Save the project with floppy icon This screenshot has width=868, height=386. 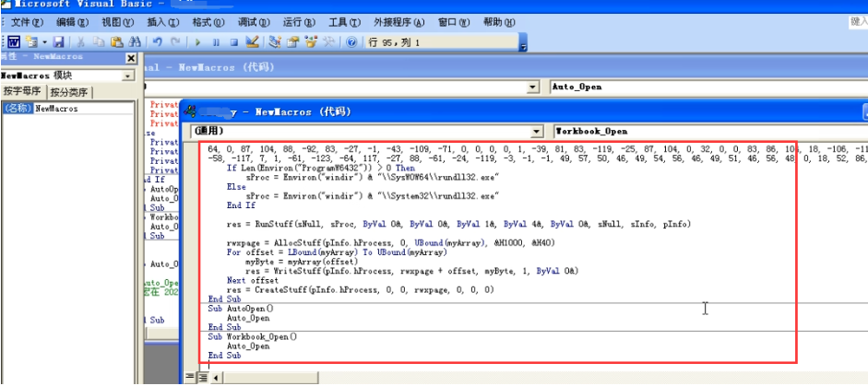click(x=59, y=42)
